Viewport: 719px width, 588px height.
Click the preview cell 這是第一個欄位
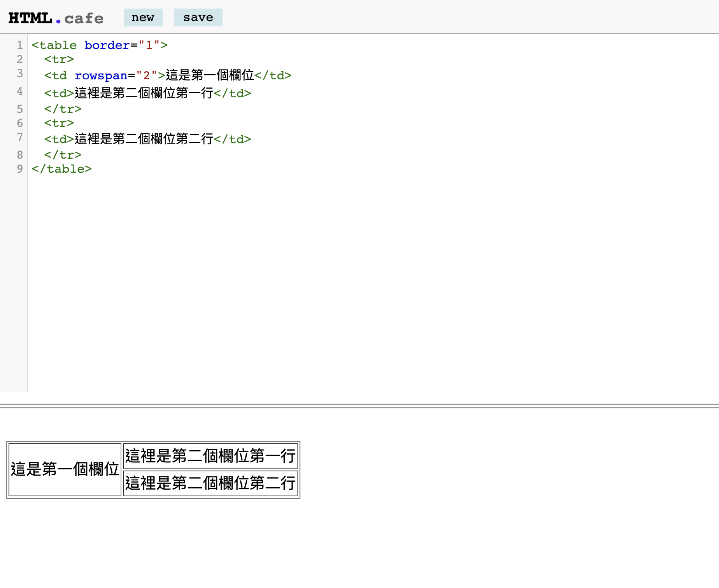click(65, 469)
